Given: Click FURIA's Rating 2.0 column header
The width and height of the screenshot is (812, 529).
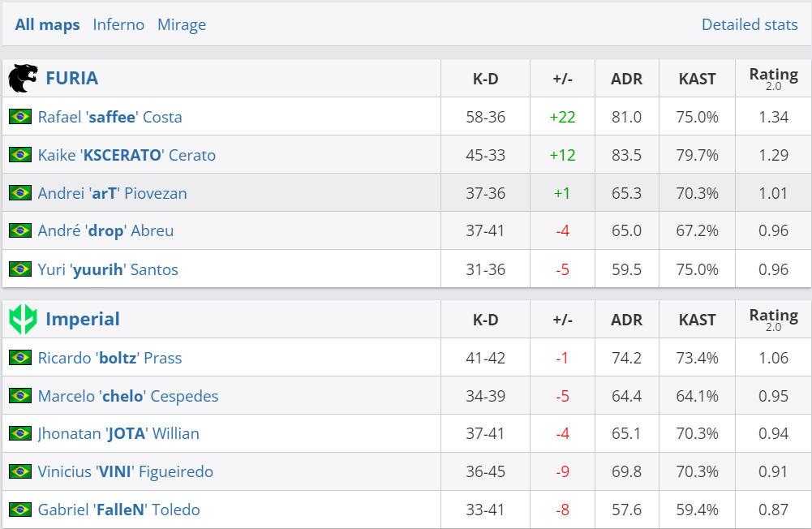Looking at the screenshot, I should (x=773, y=78).
